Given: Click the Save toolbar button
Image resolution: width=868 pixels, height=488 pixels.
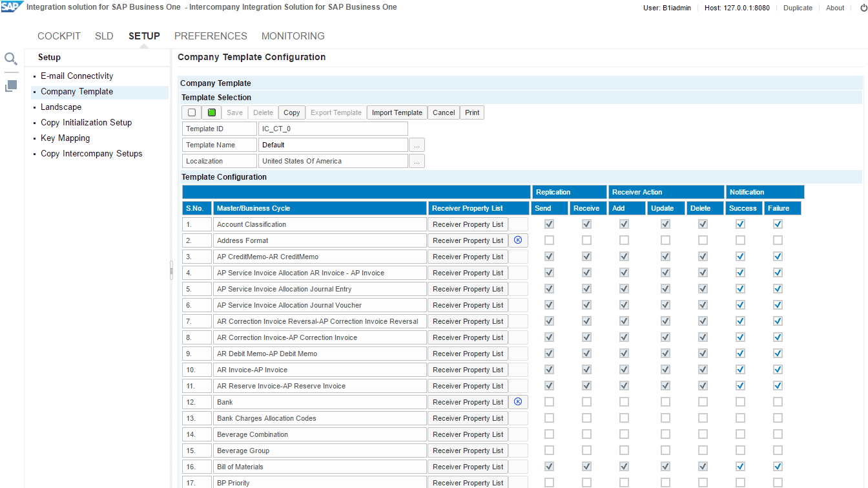Looking at the screenshot, I should click(x=235, y=112).
